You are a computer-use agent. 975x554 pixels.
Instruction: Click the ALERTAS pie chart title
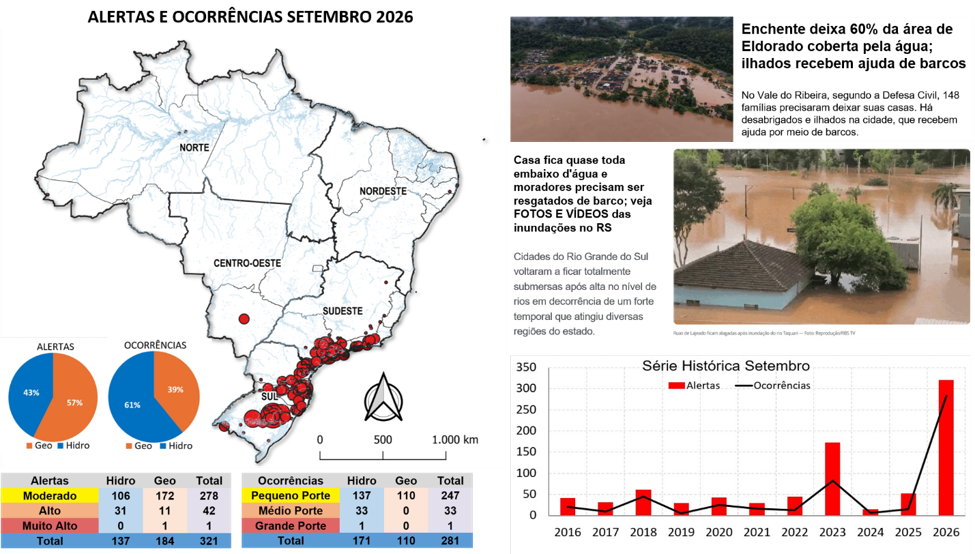55,346
